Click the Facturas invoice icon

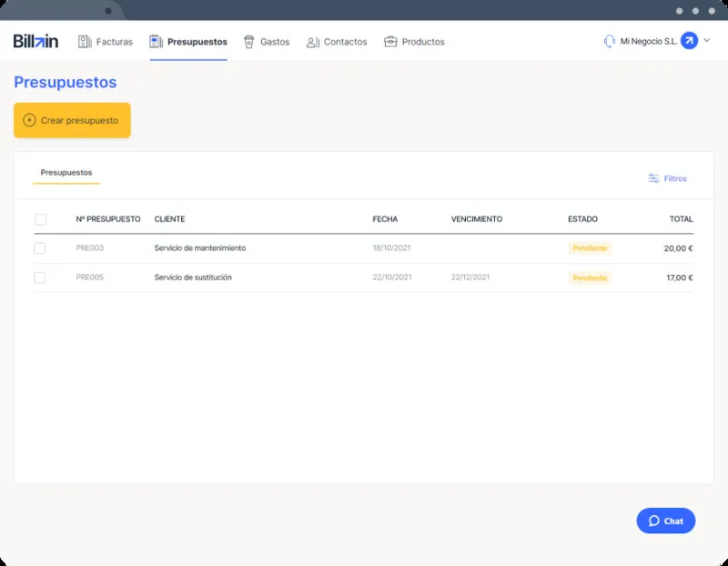85,42
